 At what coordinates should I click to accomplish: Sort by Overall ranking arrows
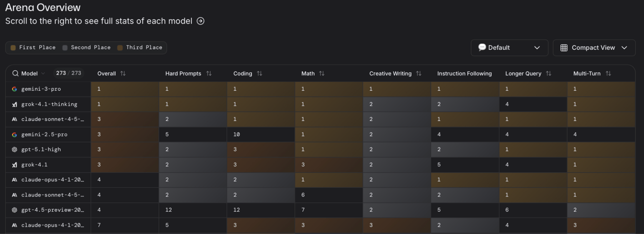(123, 74)
